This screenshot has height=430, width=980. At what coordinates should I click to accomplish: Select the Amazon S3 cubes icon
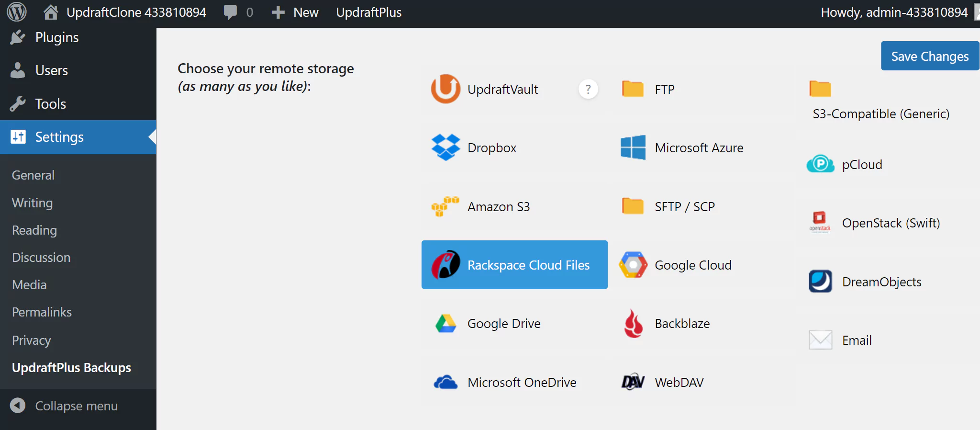coord(445,206)
